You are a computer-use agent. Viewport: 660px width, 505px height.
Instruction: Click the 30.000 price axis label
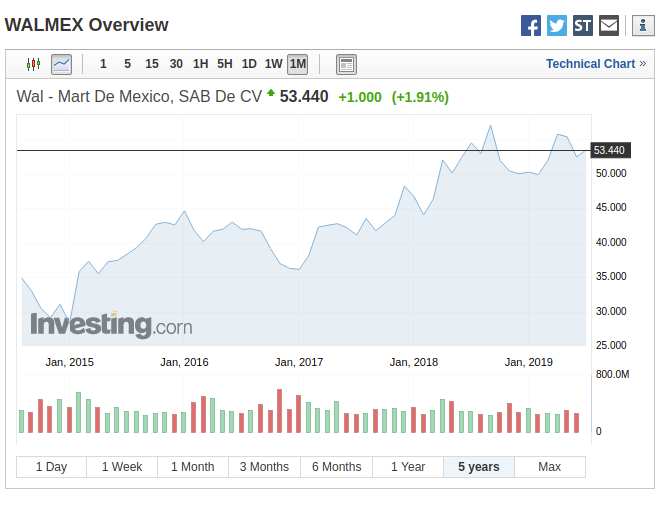tap(611, 311)
